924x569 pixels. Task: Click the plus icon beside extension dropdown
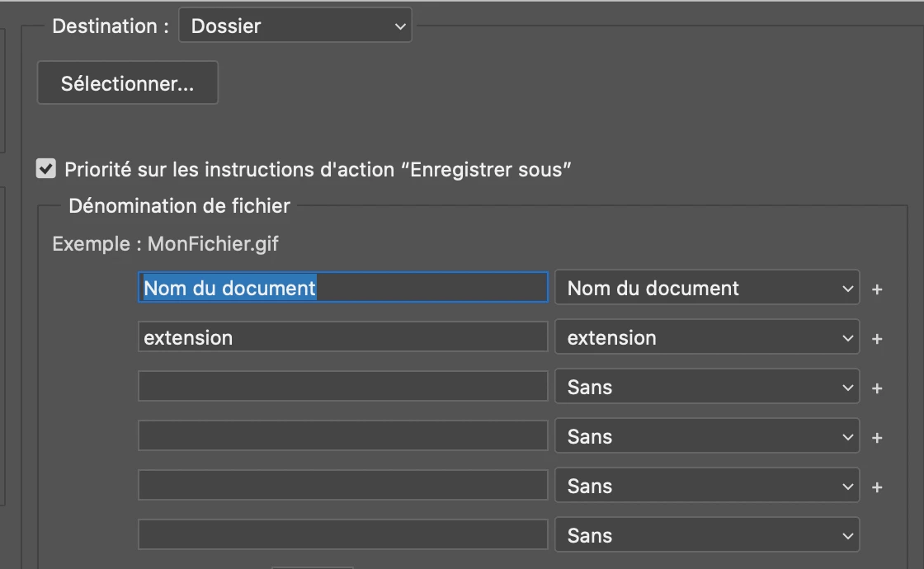(x=877, y=339)
